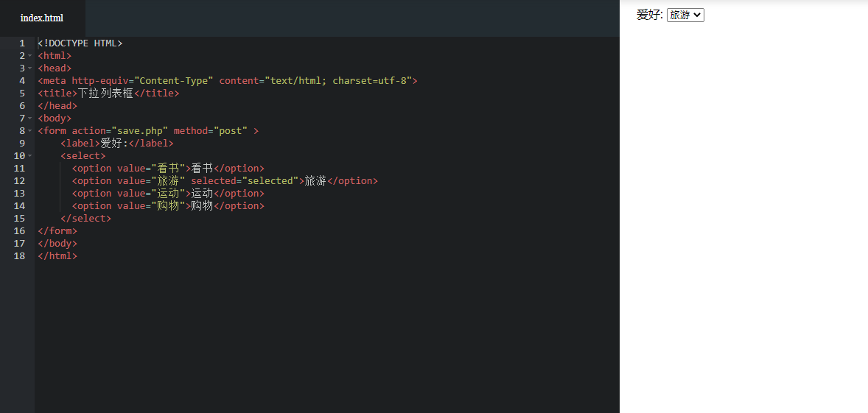Click line number 1 in gutter
868x413 pixels.
(x=22, y=43)
